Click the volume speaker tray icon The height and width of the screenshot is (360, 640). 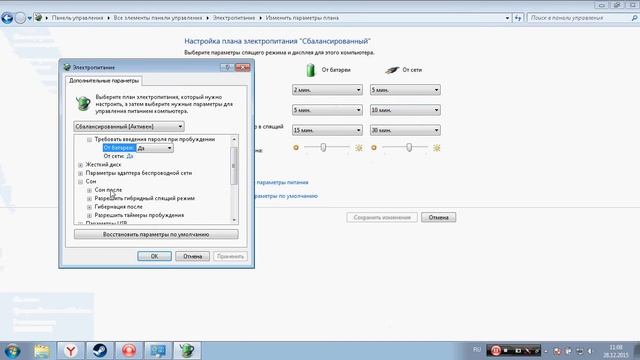point(590,351)
